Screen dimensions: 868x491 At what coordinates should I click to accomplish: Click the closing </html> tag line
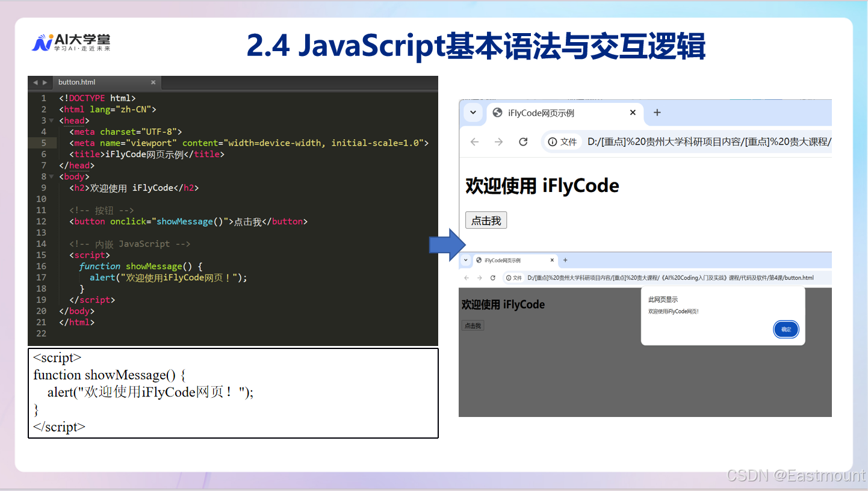click(77, 323)
